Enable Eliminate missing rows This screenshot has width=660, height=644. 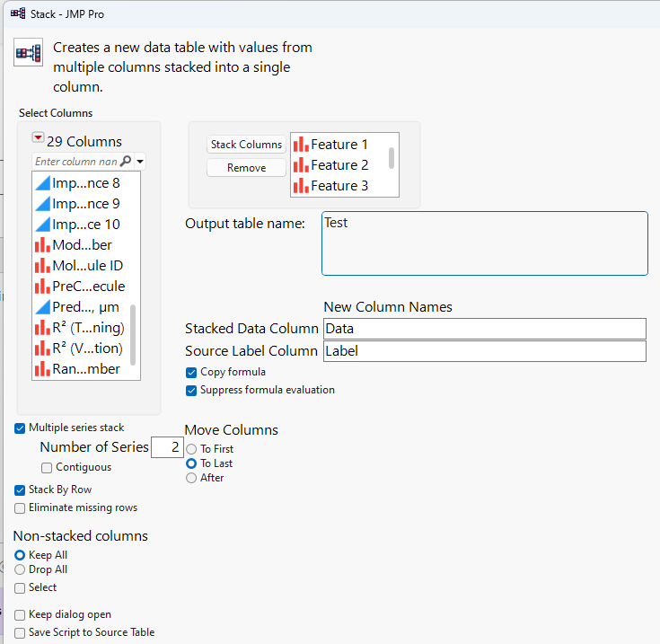(20, 508)
